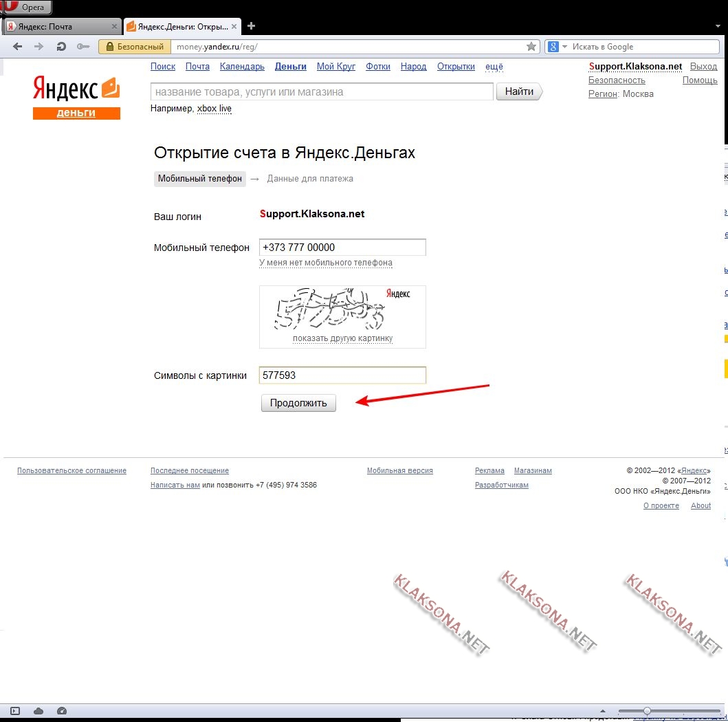Log out via the Выход link

tap(703, 67)
